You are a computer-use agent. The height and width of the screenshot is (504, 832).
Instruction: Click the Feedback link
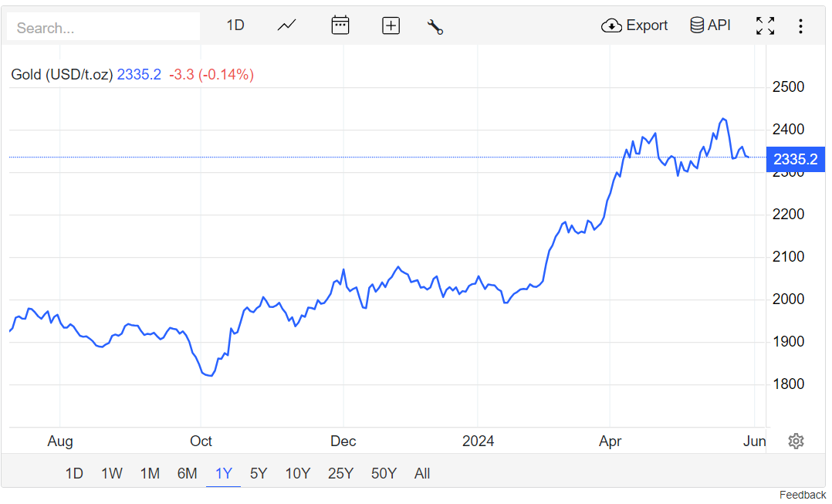pyautogui.click(x=802, y=495)
